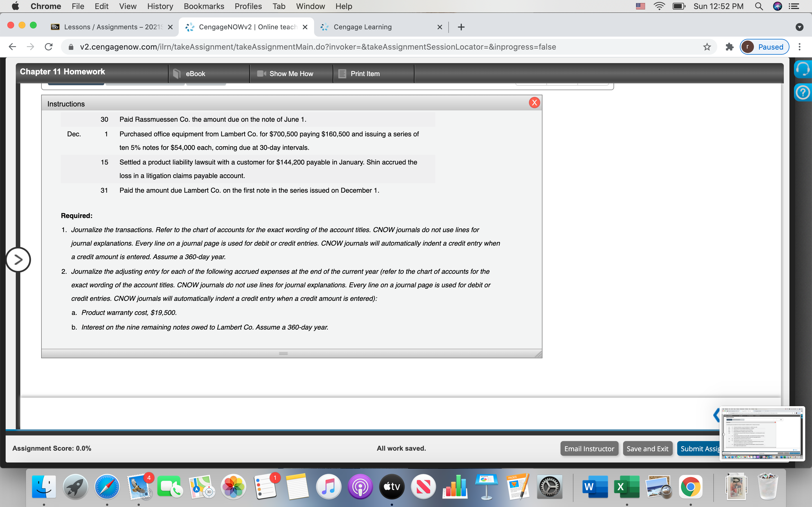Open the tab search chevron in the tab strip
812x507 pixels.
[x=800, y=27]
